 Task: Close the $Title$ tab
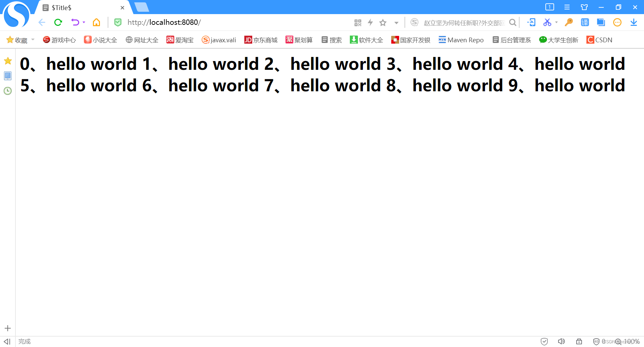(122, 8)
